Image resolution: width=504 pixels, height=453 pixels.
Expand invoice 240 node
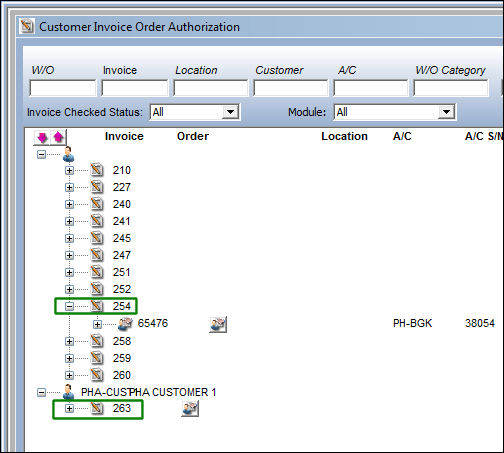pyautogui.click(x=69, y=204)
